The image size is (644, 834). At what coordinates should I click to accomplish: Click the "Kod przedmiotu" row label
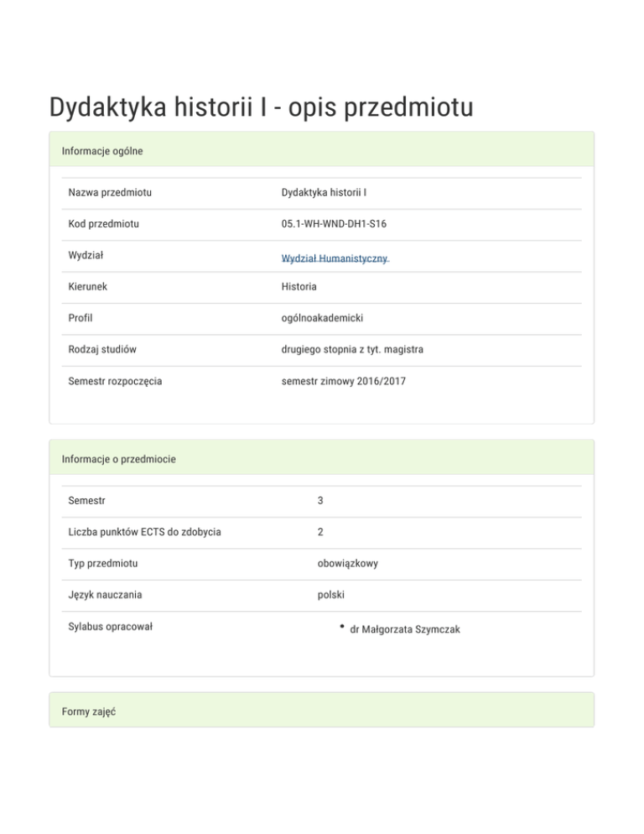click(104, 224)
